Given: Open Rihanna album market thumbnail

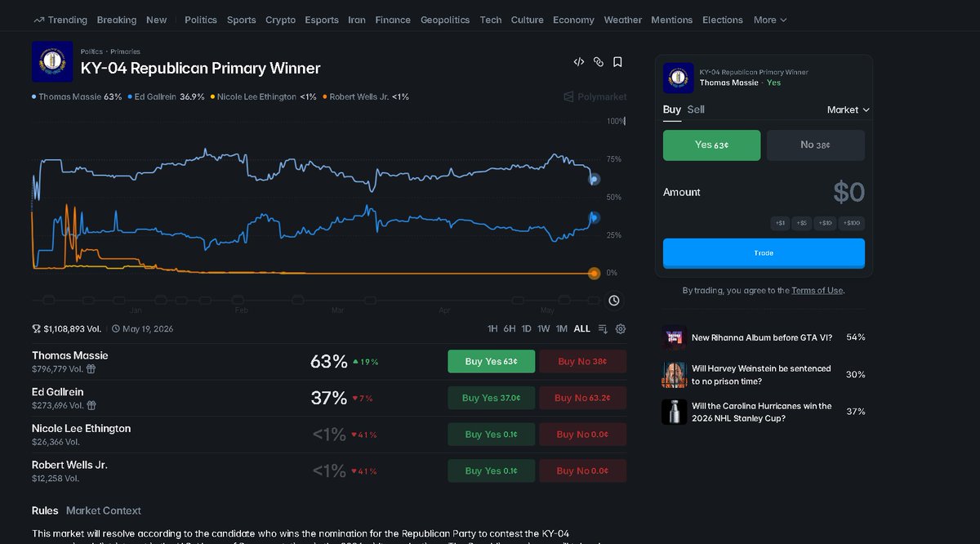Looking at the screenshot, I should (x=674, y=337).
